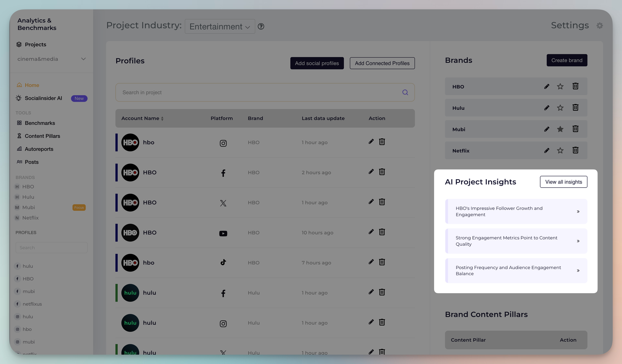This screenshot has height=364, width=622.
Task: Select the Autoreports tool
Action: click(38, 149)
